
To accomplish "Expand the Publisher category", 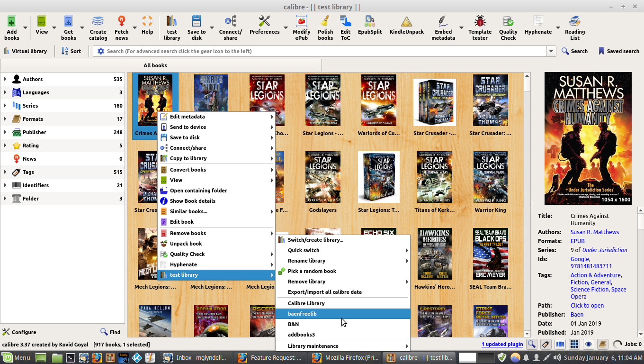I will (5, 132).
